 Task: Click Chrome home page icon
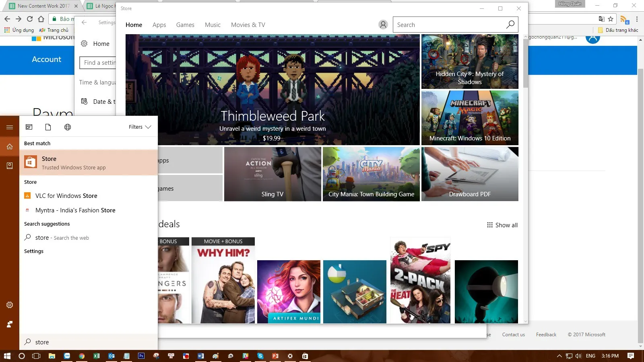[x=41, y=19]
